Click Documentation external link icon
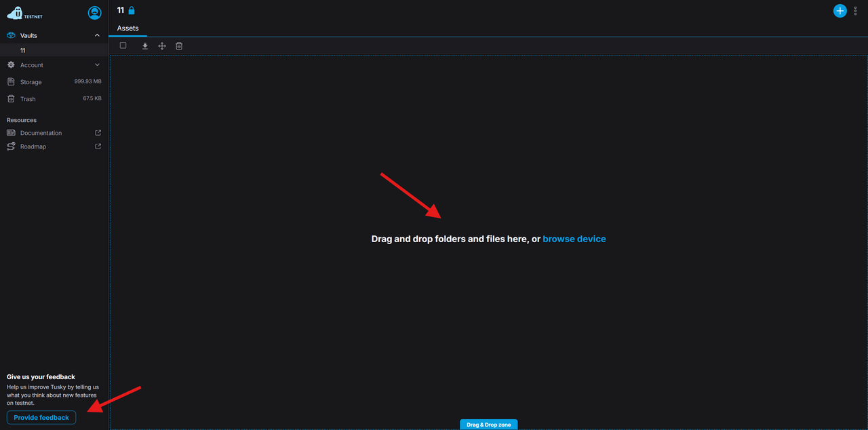The height and width of the screenshot is (430, 868). pos(98,133)
